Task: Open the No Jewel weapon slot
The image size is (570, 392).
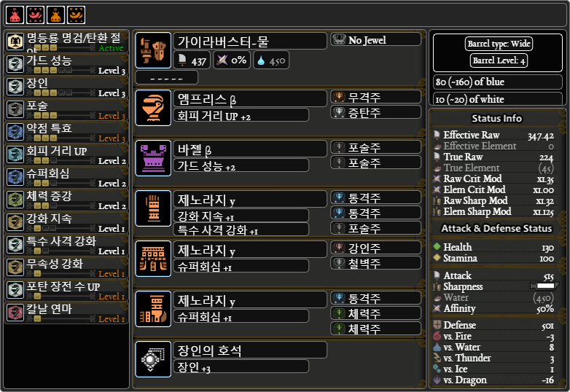Action: pyautogui.click(x=376, y=39)
